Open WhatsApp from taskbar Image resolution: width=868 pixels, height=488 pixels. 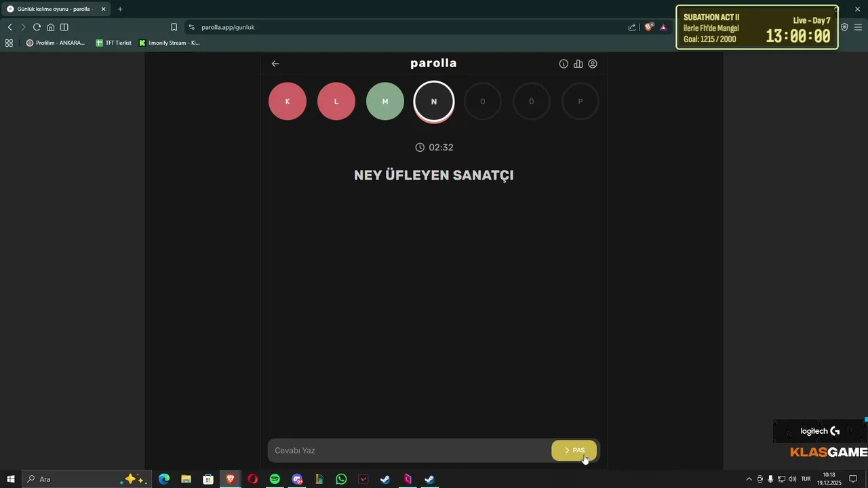click(341, 479)
